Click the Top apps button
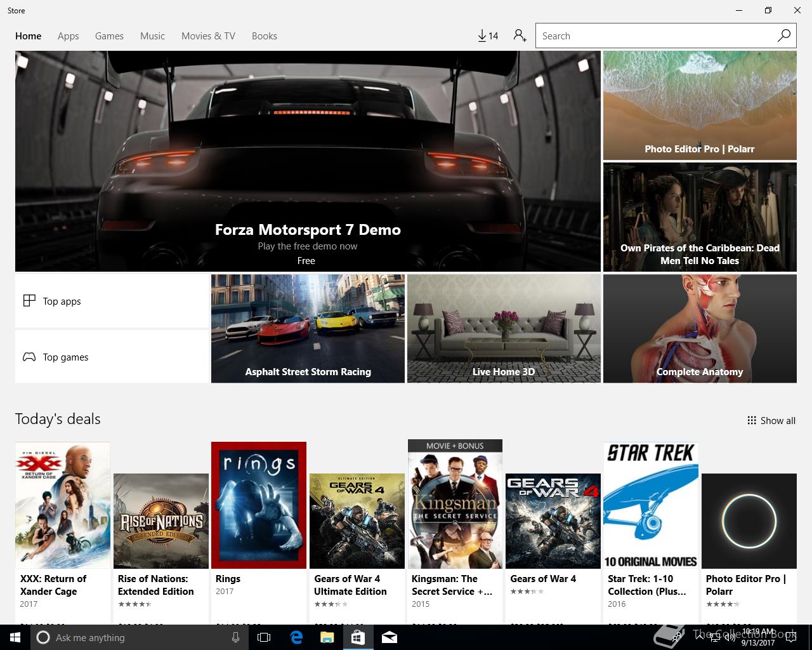Image resolution: width=812 pixels, height=650 pixels. point(112,301)
